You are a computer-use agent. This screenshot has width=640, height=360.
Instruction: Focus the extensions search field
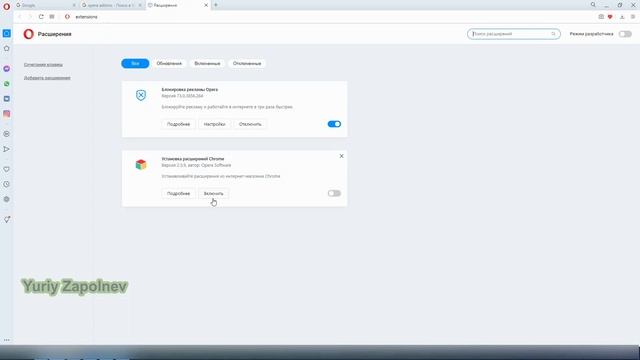[513, 34]
